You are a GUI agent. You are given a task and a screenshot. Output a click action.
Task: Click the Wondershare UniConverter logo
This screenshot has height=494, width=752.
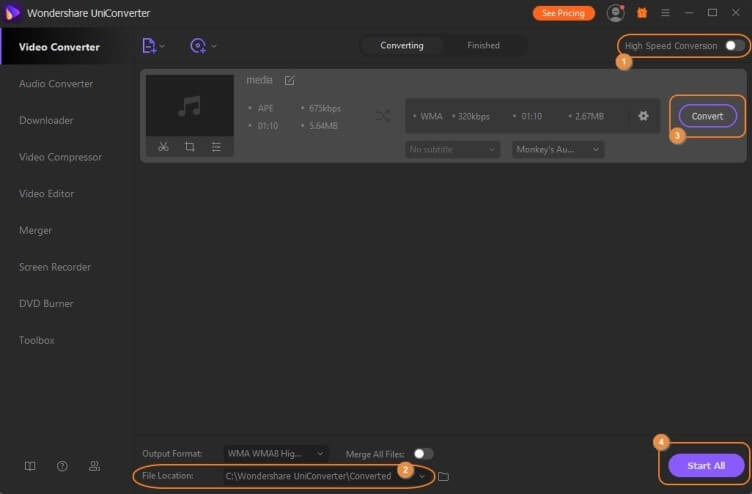(x=12, y=13)
